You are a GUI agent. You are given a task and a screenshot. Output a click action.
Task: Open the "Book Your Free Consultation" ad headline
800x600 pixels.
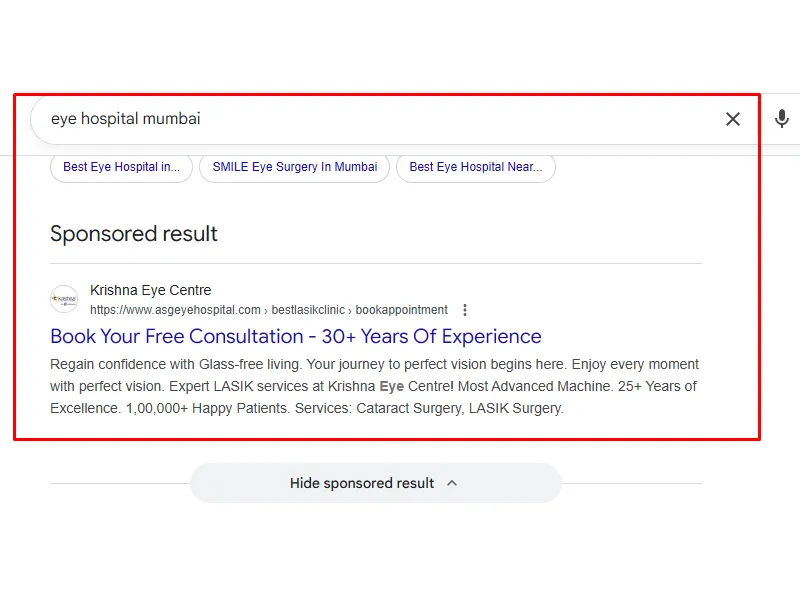pyautogui.click(x=294, y=336)
